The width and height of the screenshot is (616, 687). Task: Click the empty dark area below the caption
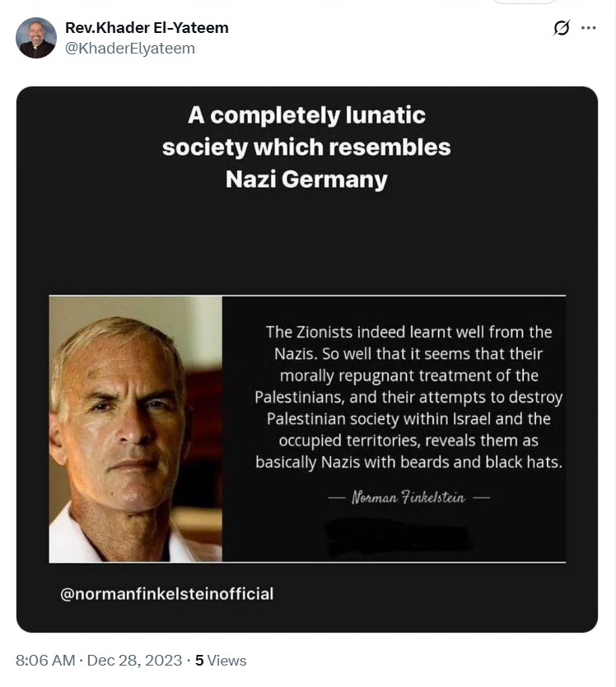pyautogui.click(x=306, y=618)
